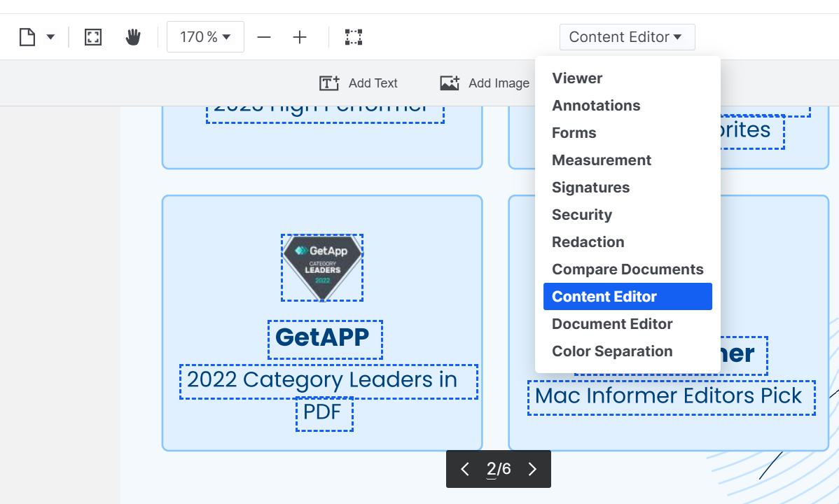Select the '2022 Category Leaders in' text box
839x504 pixels.
pyautogui.click(x=328, y=381)
